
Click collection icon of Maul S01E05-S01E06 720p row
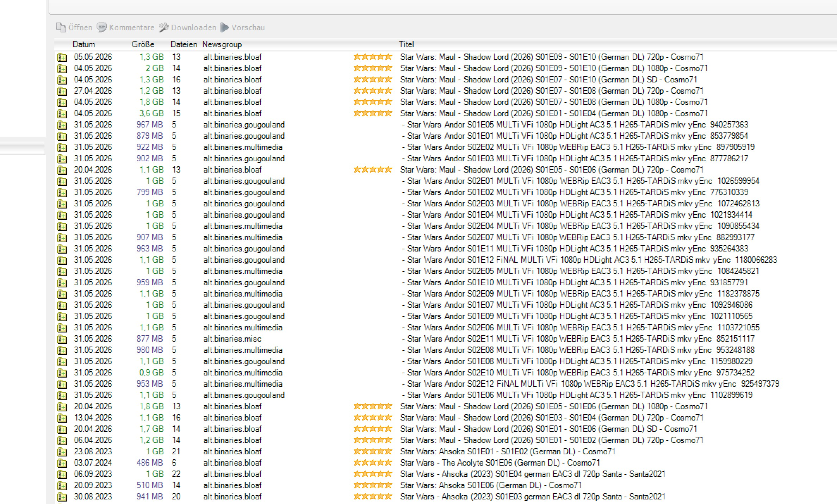(62, 170)
